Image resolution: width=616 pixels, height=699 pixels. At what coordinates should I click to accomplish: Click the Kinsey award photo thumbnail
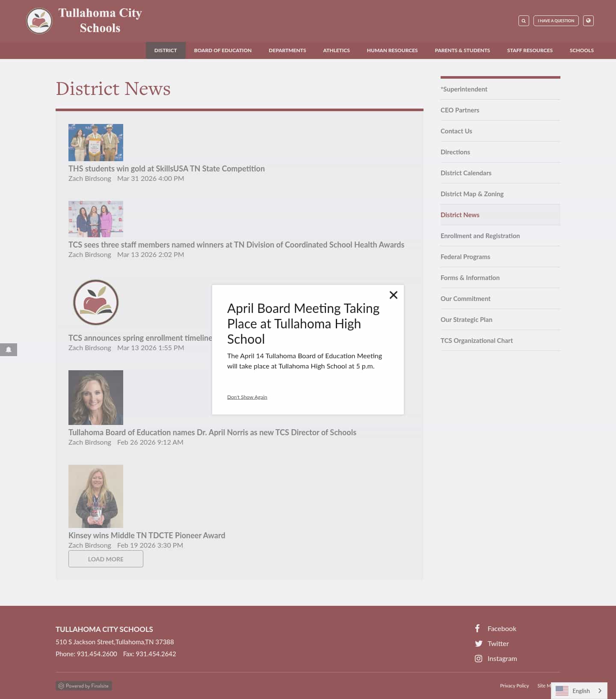click(96, 496)
